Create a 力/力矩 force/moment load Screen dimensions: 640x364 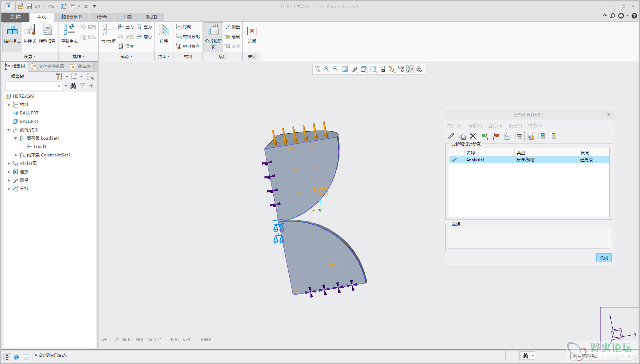tap(108, 34)
